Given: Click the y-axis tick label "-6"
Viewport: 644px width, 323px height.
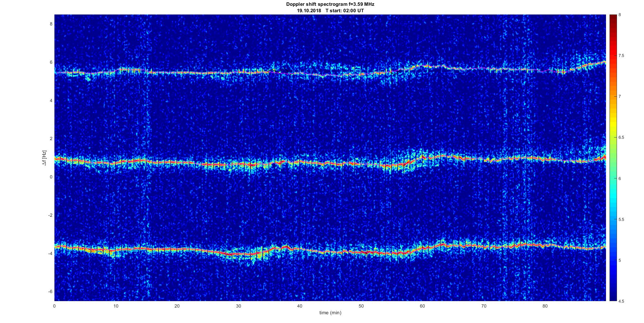Looking at the screenshot, I should click(x=50, y=291).
